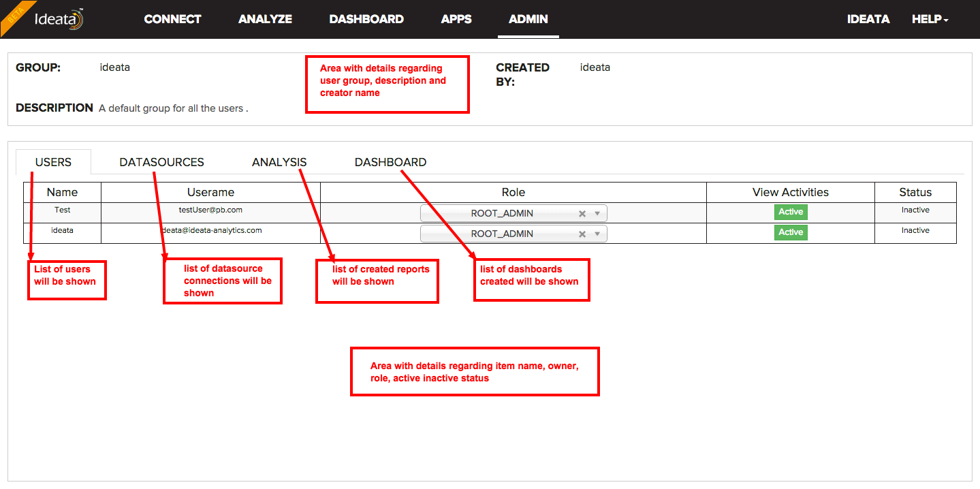The width and height of the screenshot is (980, 489).
Task: Click the Userame column header
Action: (210, 192)
